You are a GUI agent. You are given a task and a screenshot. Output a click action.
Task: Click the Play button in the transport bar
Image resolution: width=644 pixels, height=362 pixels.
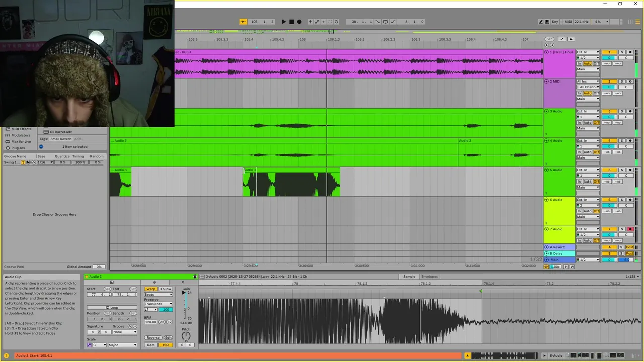[283, 22]
